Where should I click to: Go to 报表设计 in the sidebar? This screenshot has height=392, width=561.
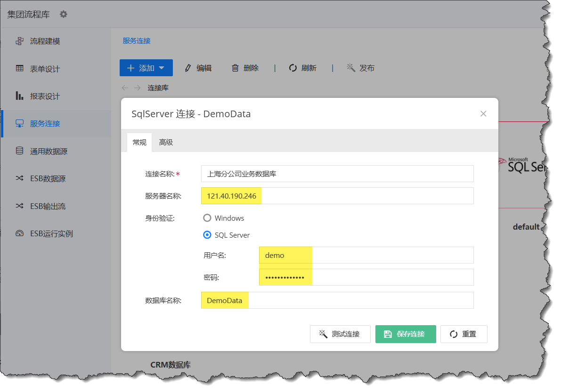pyautogui.click(x=45, y=96)
